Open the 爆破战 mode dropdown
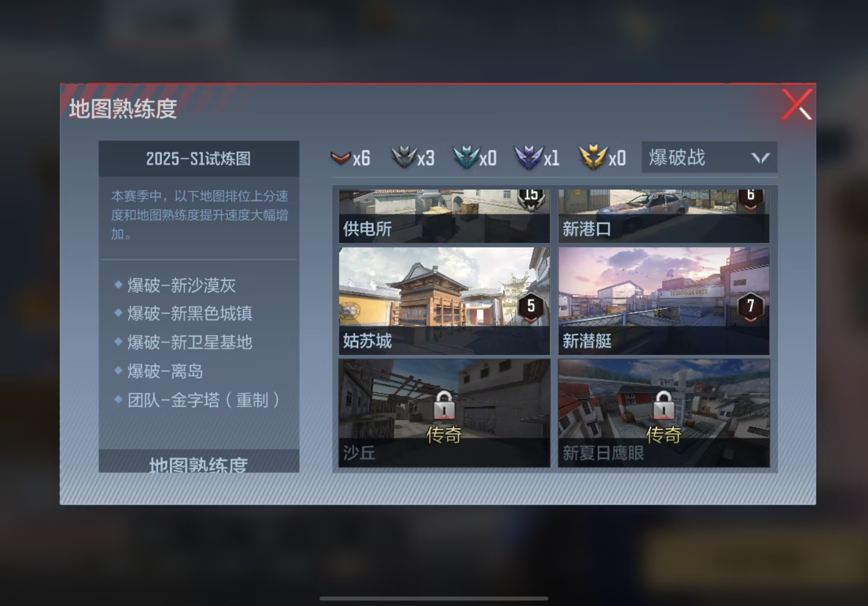 (709, 157)
